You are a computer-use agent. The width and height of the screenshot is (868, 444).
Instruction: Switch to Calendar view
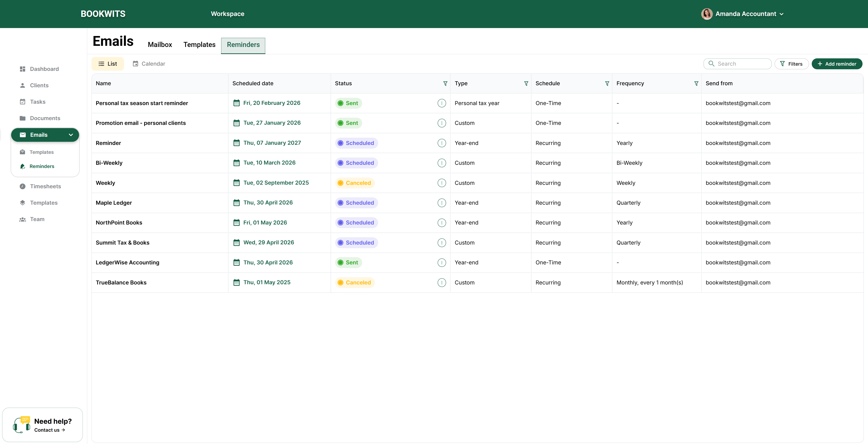tap(149, 64)
